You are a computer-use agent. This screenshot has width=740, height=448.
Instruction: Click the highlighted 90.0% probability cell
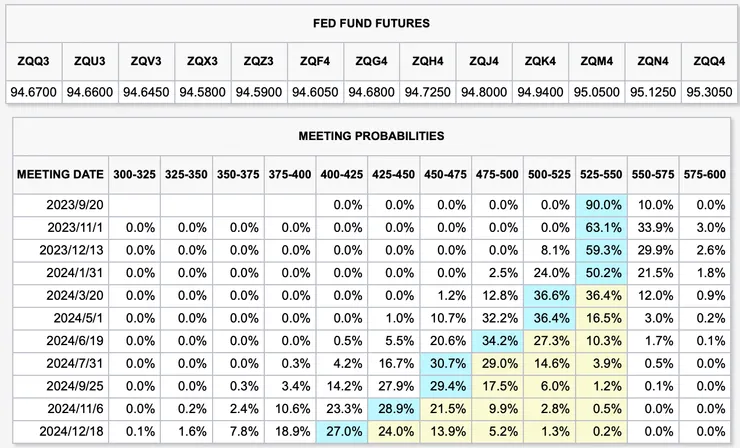tap(602, 205)
